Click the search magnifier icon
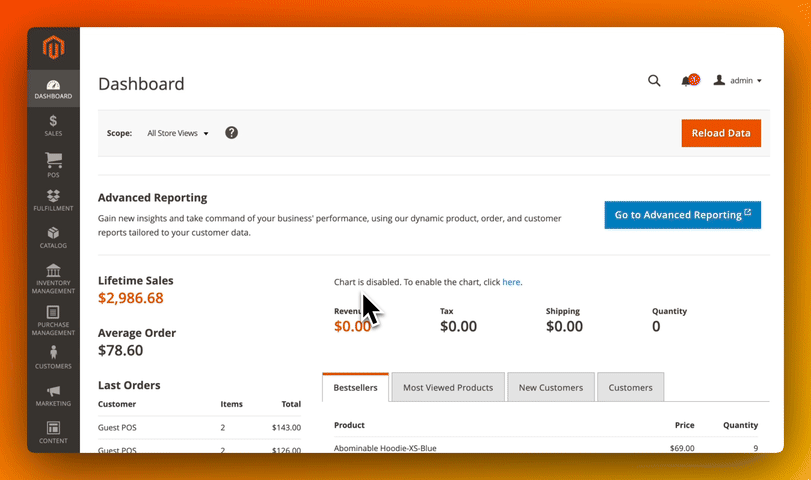This screenshot has height=480, width=811. click(x=654, y=81)
